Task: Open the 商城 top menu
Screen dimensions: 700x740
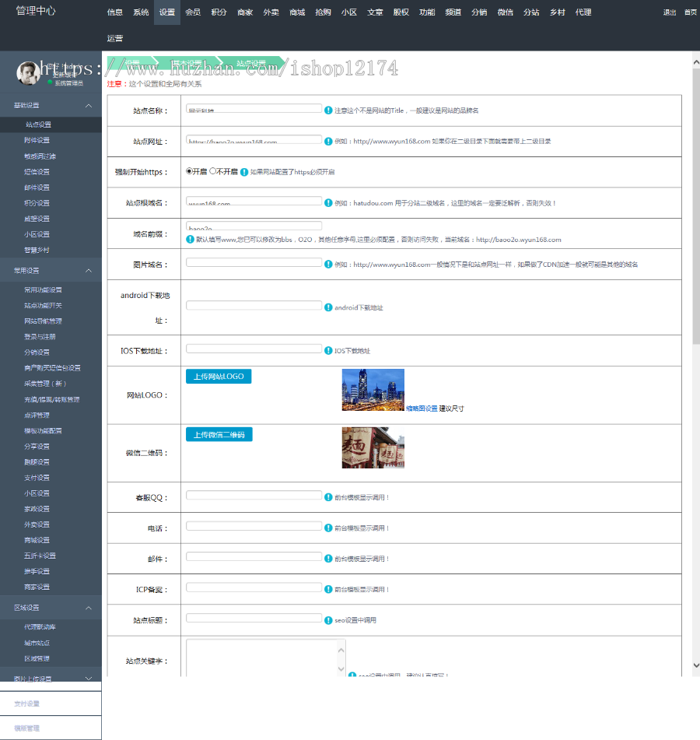Action: pyautogui.click(x=297, y=12)
